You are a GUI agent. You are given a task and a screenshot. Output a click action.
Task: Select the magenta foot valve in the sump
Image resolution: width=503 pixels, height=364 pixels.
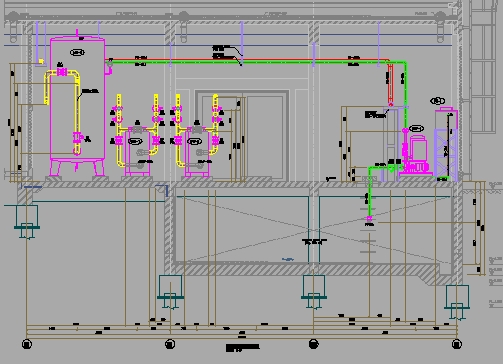[369, 219]
